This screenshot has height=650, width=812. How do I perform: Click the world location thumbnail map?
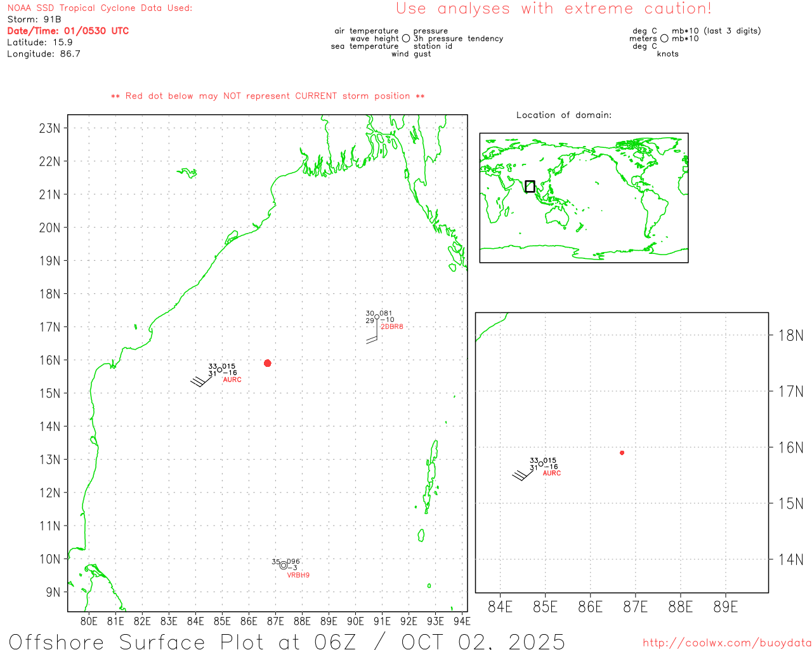coord(584,198)
